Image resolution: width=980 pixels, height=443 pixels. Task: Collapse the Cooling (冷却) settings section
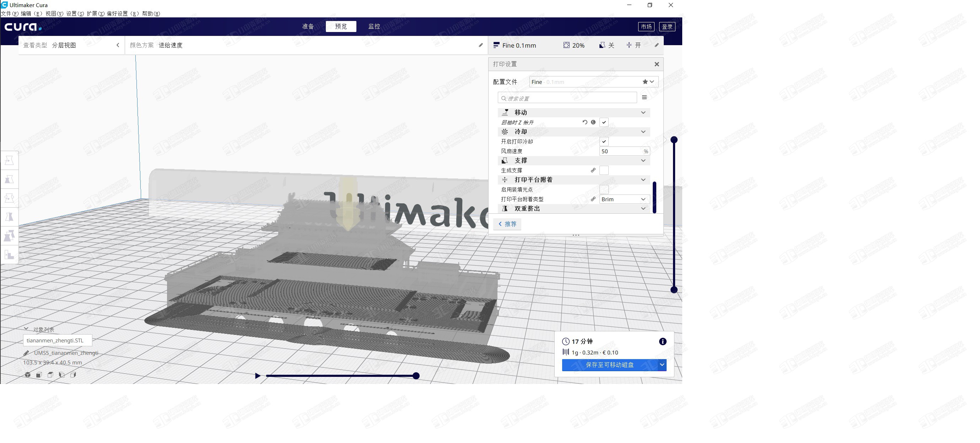click(x=573, y=132)
